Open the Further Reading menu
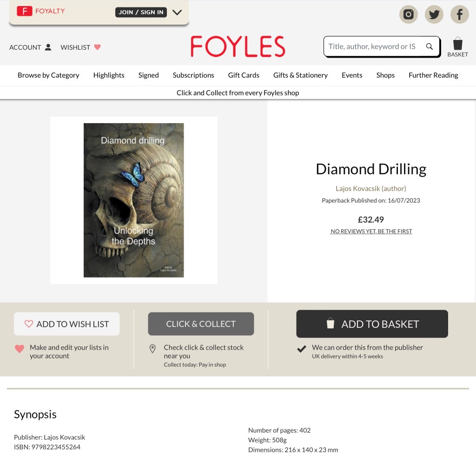Image resolution: width=476 pixels, height=470 pixels. (x=433, y=75)
